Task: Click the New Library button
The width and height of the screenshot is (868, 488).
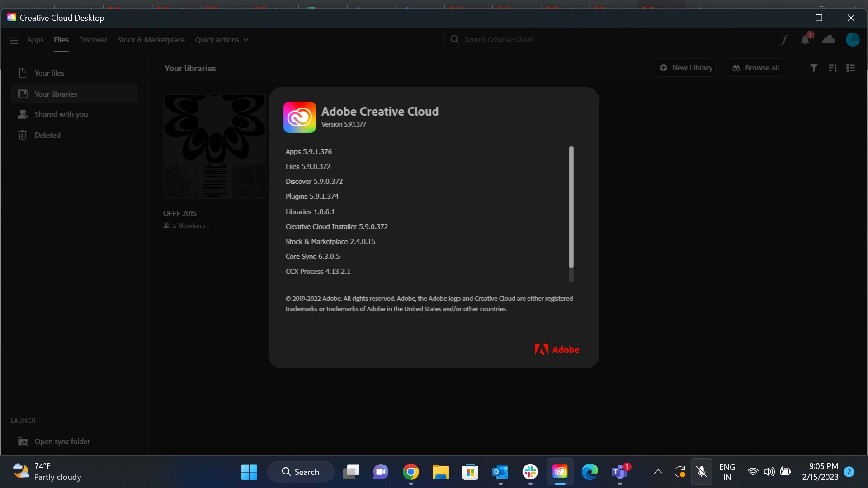Action: click(686, 68)
